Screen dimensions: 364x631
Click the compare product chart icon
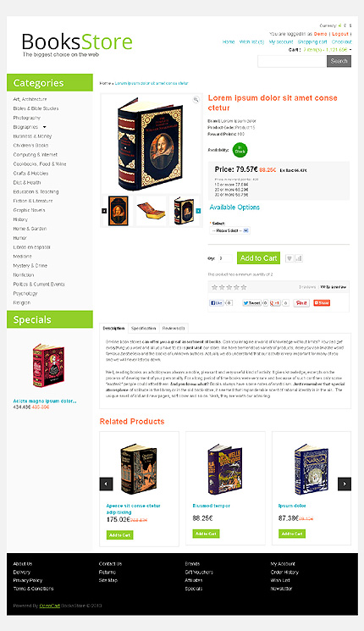[x=299, y=258]
